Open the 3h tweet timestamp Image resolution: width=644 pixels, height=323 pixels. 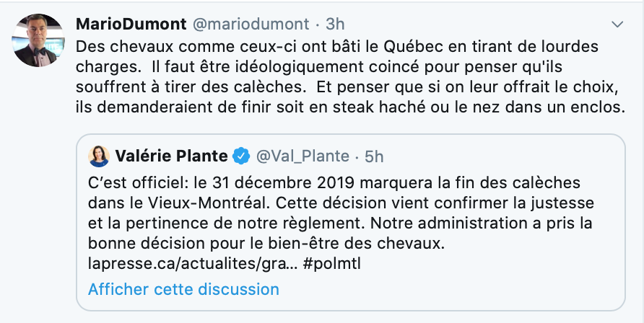point(335,25)
